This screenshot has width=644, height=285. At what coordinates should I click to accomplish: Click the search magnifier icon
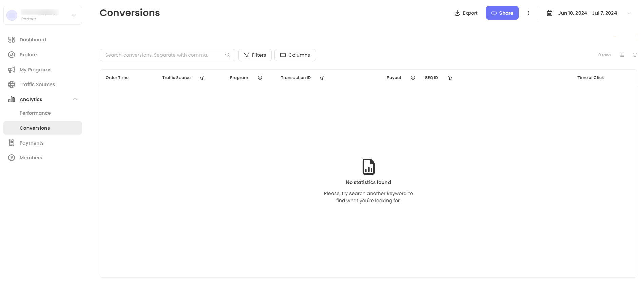(x=228, y=55)
